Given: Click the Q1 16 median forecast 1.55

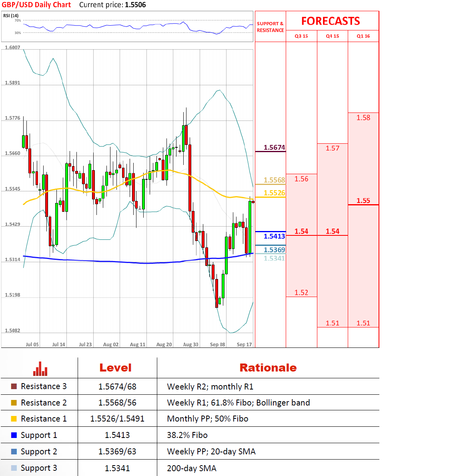Looking at the screenshot, I should pyautogui.click(x=363, y=201).
